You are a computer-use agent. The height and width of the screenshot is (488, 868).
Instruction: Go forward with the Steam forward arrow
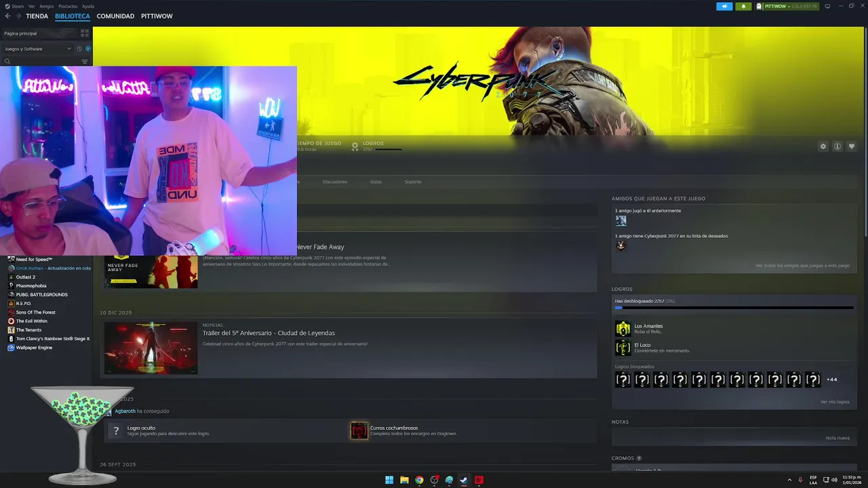coord(17,16)
